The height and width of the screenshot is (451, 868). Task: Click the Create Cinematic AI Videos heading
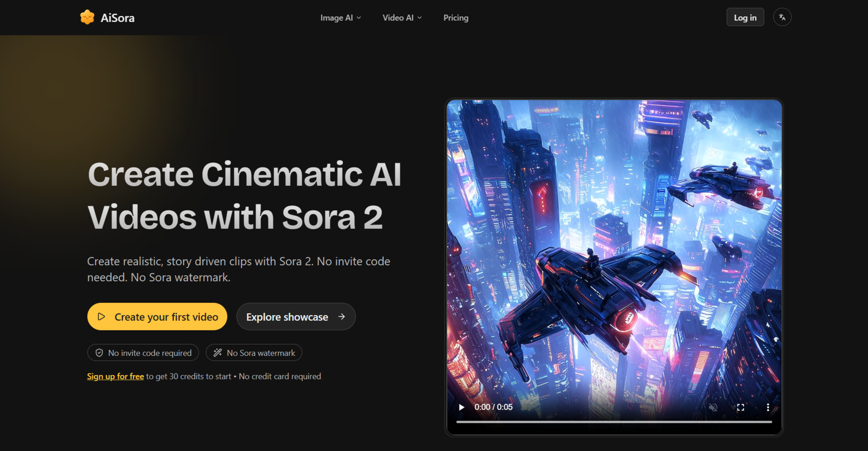pos(244,196)
